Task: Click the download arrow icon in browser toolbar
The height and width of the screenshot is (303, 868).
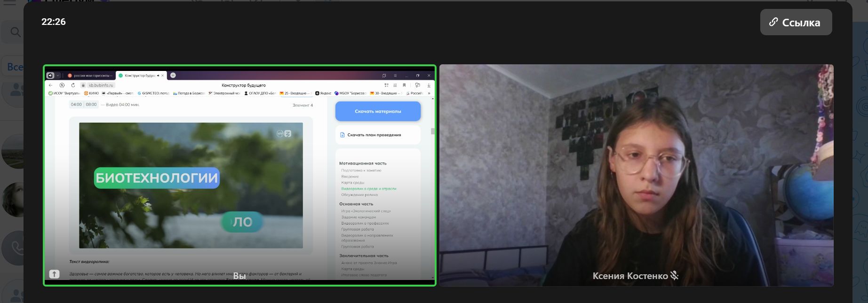Action: (429, 85)
